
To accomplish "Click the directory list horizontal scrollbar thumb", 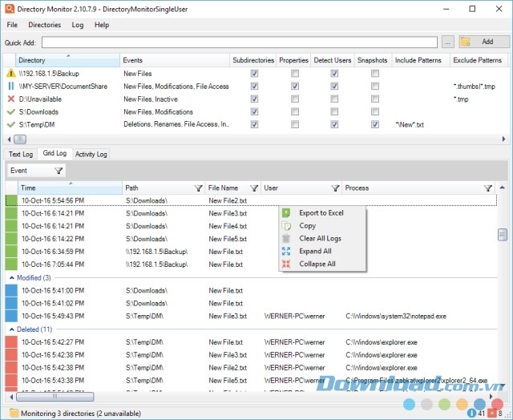I will click(20, 139).
